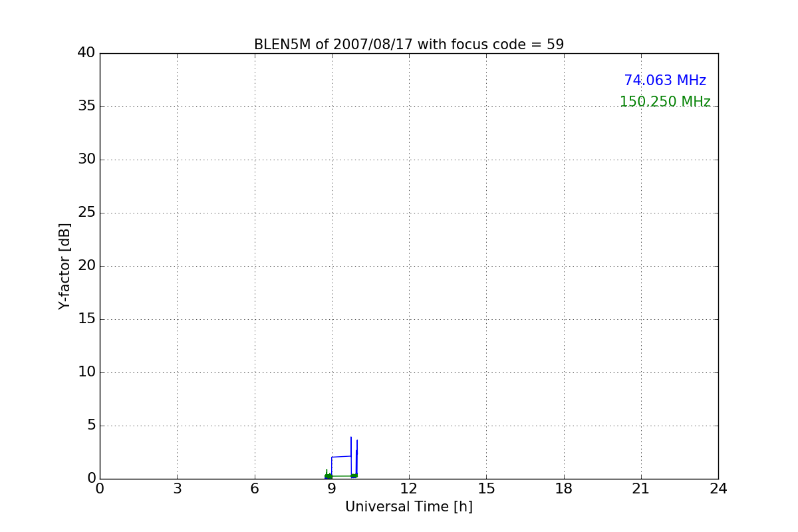The image size is (798, 532).
Task: Click the x-axis tick label '12'
Action: click(x=409, y=488)
